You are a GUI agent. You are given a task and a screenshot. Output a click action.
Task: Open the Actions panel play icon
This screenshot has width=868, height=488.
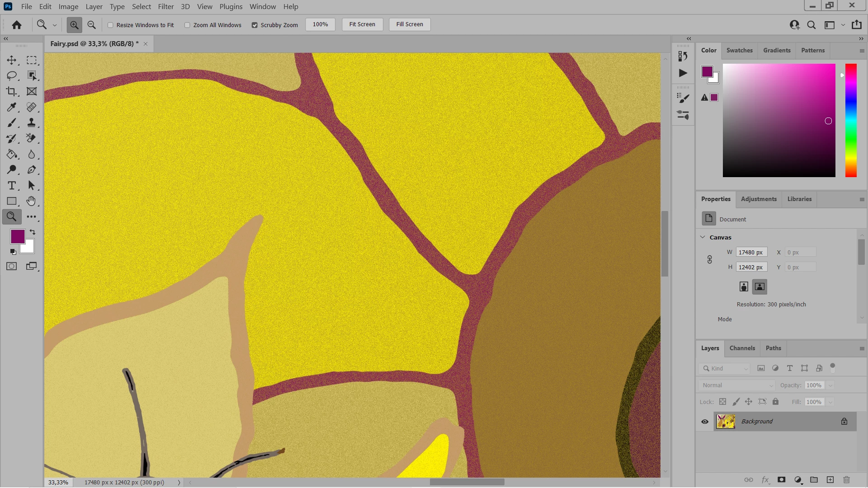tap(683, 73)
